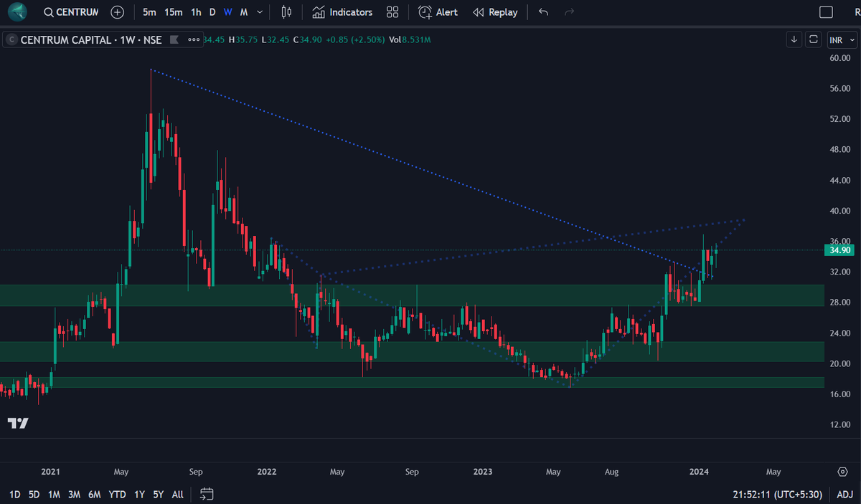Open timezone menu at 21:52:11 (UTC+5:30)
This screenshot has width=861, height=504.
click(779, 494)
